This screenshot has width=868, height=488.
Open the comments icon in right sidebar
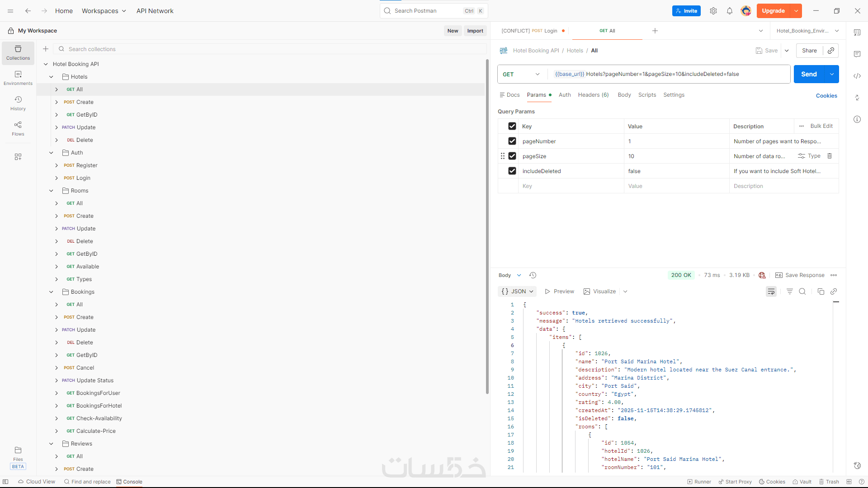click(x=857, y=54)
